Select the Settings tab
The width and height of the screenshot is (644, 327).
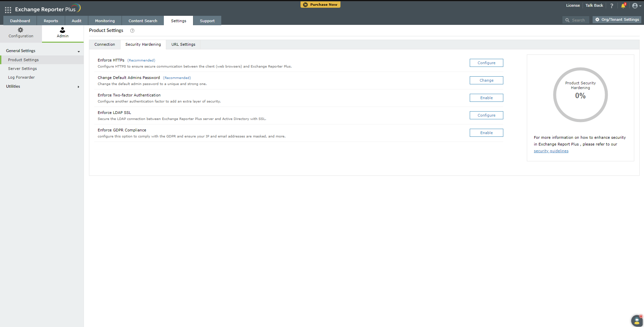point(179,21)
